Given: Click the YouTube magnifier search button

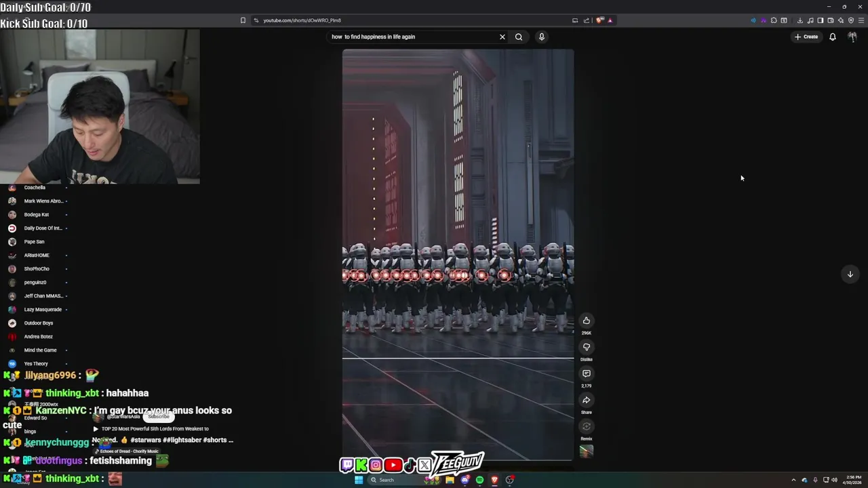Looking at the screenshot, I should [519, 37].
